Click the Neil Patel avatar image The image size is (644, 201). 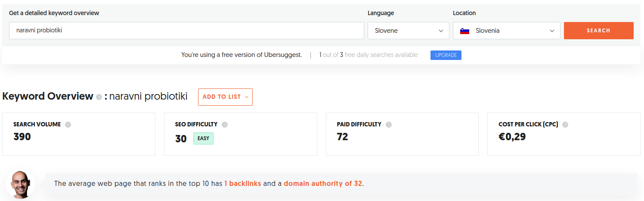pyautogui.click(x=20, y=184)
